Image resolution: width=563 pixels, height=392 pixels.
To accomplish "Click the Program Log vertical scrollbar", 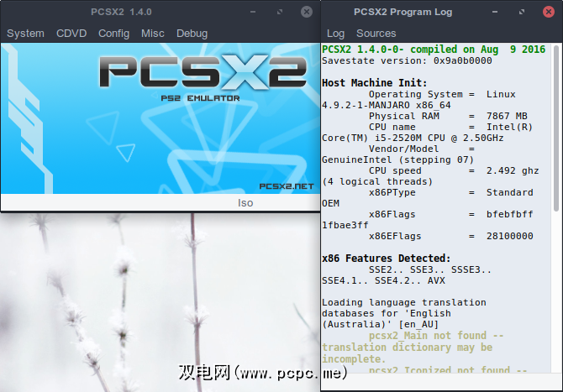I will click(555, 129).
